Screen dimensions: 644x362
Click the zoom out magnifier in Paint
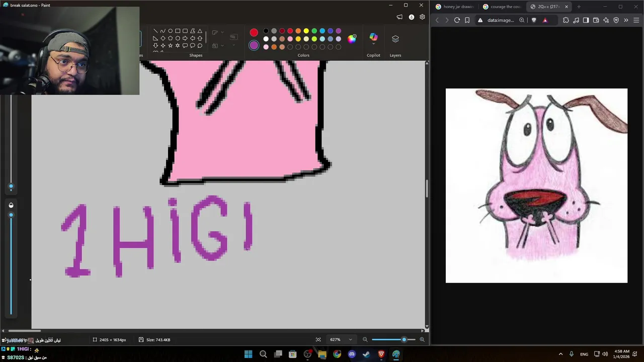click(365, 339)
